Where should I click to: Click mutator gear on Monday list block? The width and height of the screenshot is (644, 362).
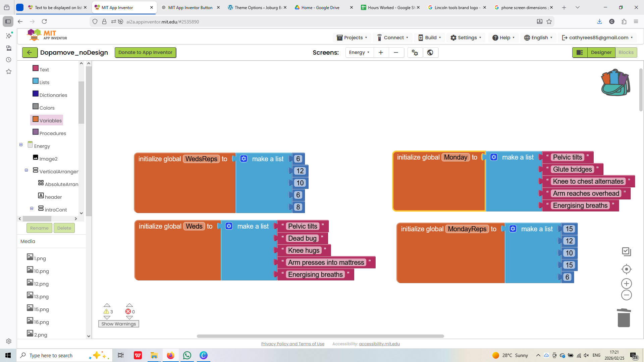coord(494,157)
